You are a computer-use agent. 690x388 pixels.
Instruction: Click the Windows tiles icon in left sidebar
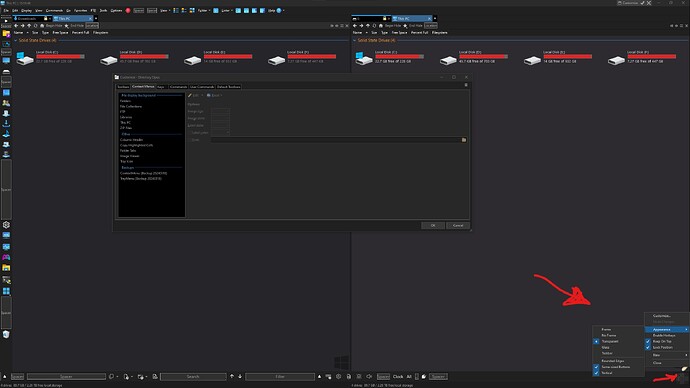pos(6,291)
